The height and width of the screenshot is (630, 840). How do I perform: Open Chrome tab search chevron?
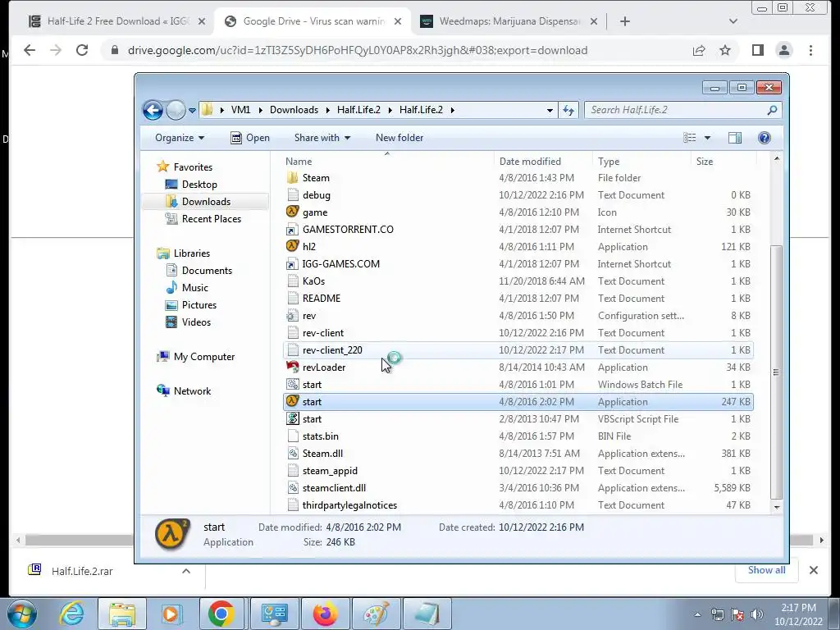click(x=733, y=21)
